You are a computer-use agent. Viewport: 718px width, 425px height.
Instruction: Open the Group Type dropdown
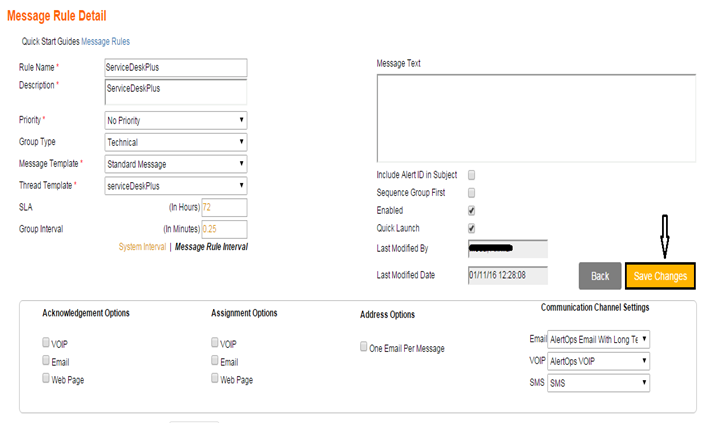tap(175, 142)
